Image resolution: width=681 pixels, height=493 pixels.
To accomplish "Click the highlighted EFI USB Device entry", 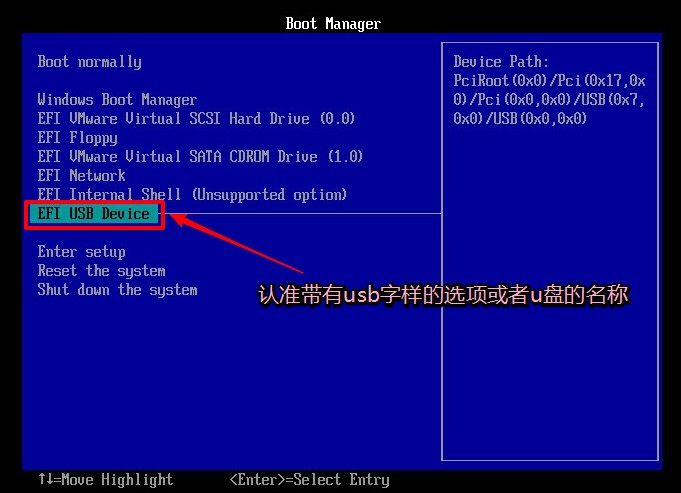I will click(x=93, y=214).
